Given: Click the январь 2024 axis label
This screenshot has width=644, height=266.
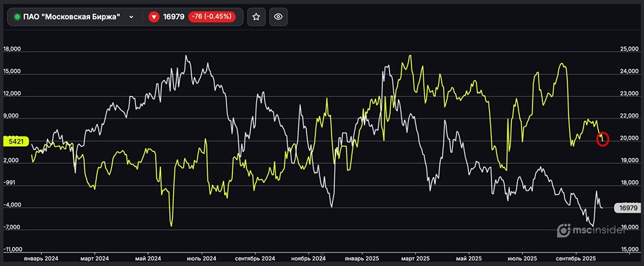Looking at the screenshot, I should click(41, 259).
